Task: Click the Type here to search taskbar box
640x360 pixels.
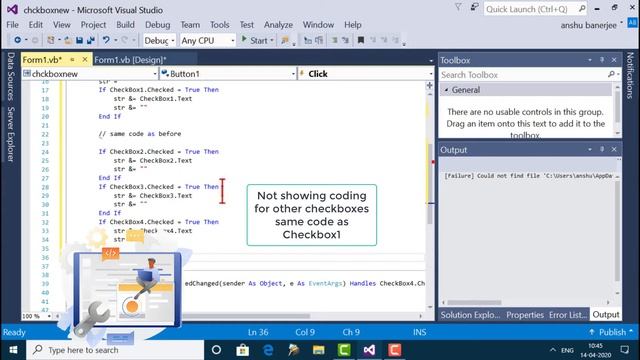Action: click(116, 350)
